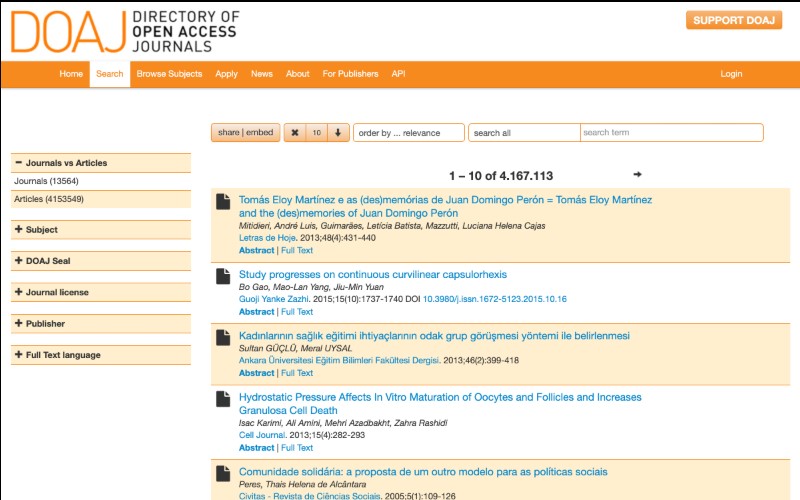Viewport: 800px width, 500px height.
Task: Click document icon beside Hydrostatic Pressure article
Action: [224, 399]
